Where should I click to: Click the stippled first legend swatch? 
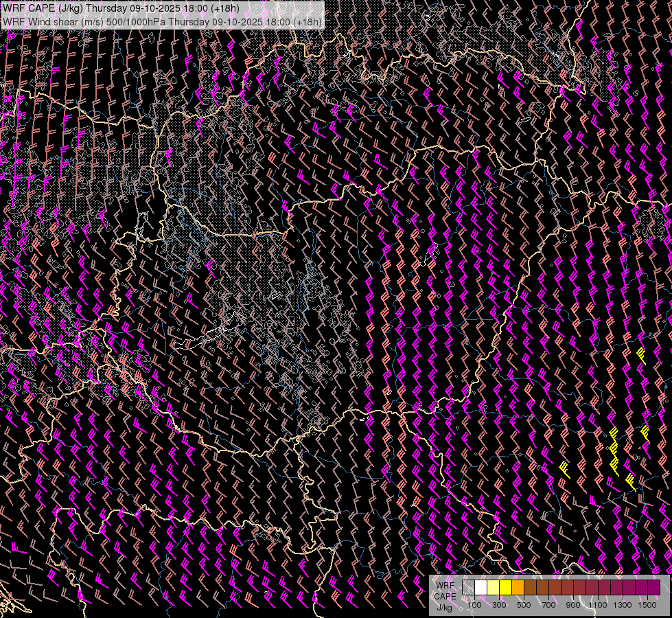(468, 588)
